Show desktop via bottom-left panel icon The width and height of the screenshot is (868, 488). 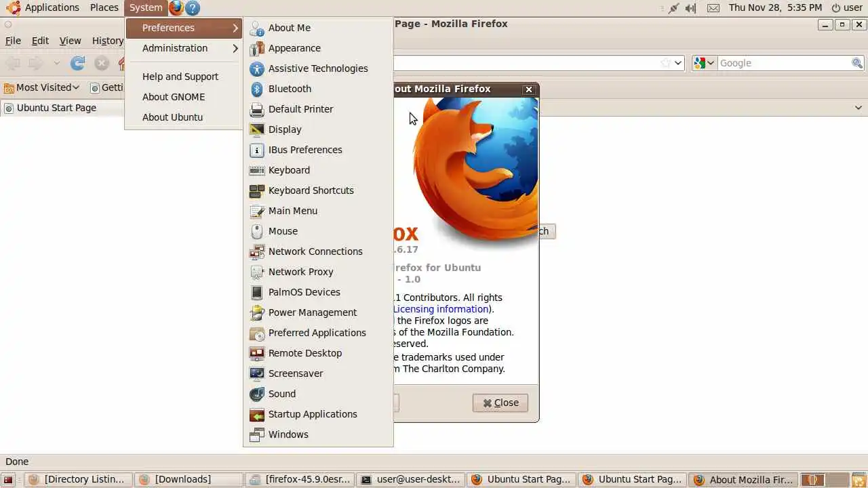tap(9, 479)
